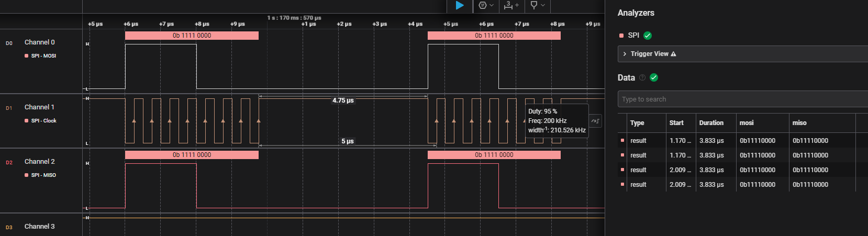Click the SPI - MISO tag on Channel 2
Image resolution: width=868 pixels, height=236 pixels.
point(43,175)
